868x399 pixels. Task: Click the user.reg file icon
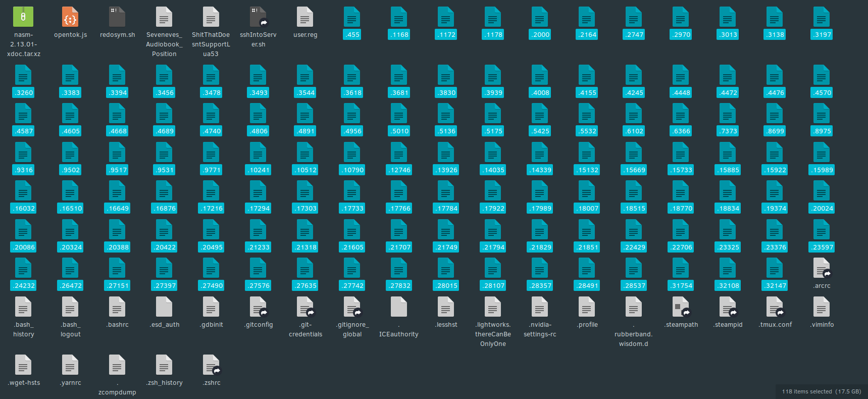pos(305,17)
